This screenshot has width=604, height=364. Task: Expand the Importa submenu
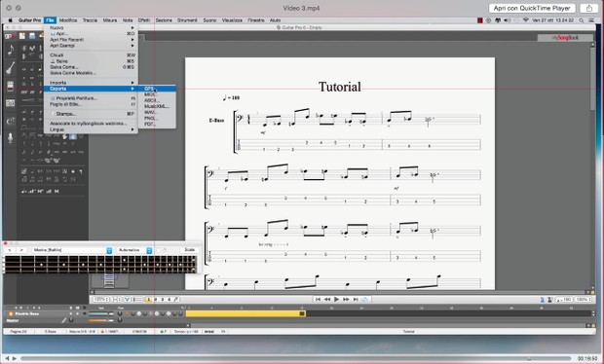pyautogui.click(x=91, y=83)
